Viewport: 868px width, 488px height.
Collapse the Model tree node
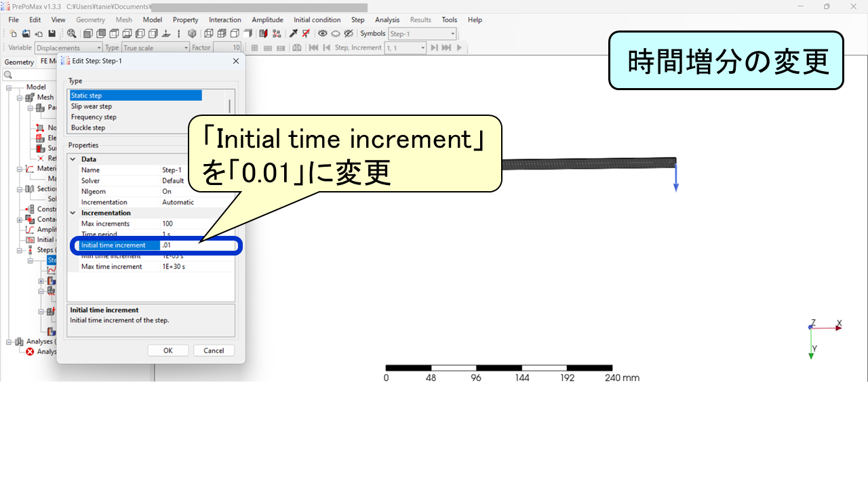click(9, 87)
